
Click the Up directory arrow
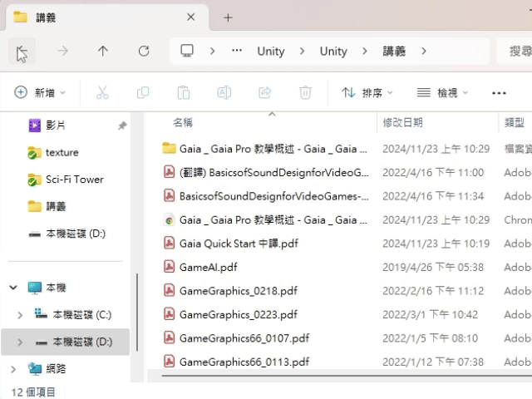103,52
